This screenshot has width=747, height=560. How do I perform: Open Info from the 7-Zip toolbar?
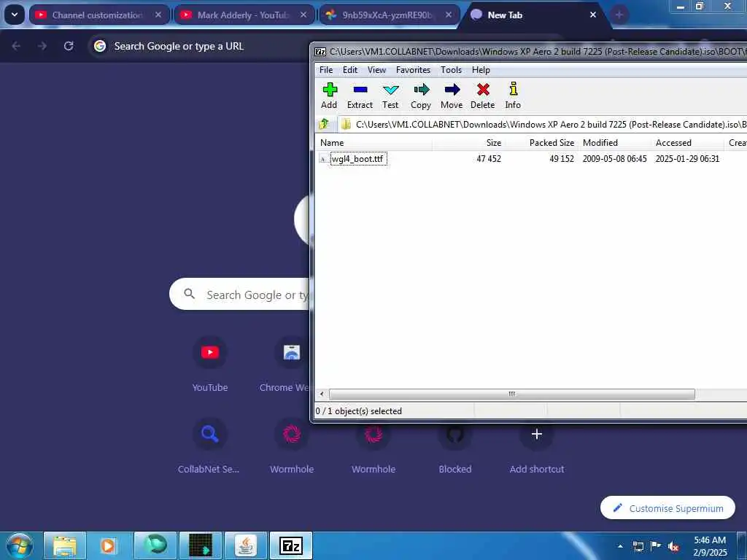tap(513, 96)
